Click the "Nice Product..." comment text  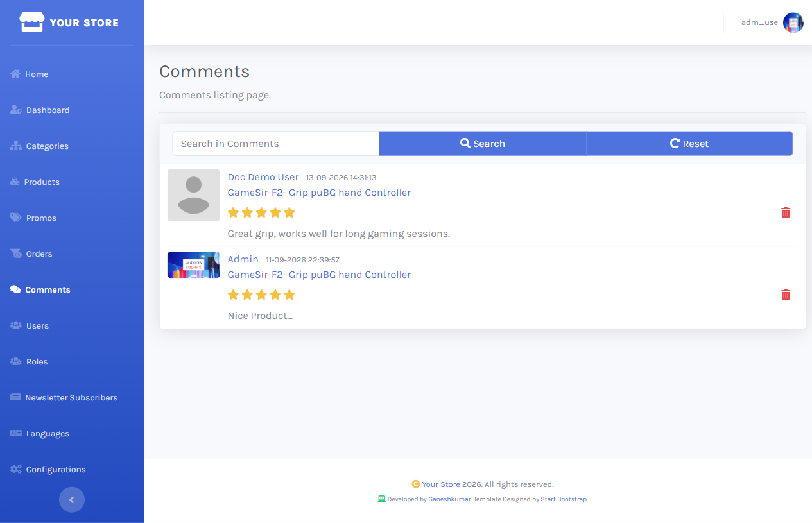pyautogui.click(x=260, y=316)
